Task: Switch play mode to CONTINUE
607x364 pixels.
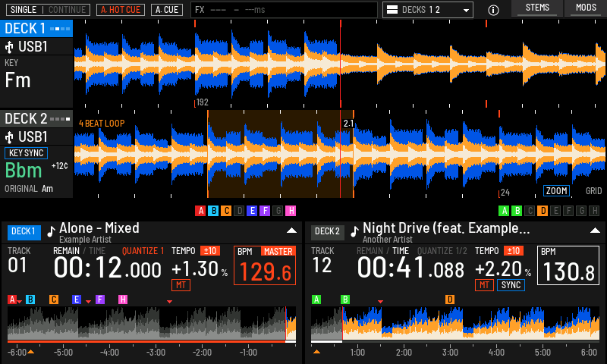Action: tap(67, 10)
